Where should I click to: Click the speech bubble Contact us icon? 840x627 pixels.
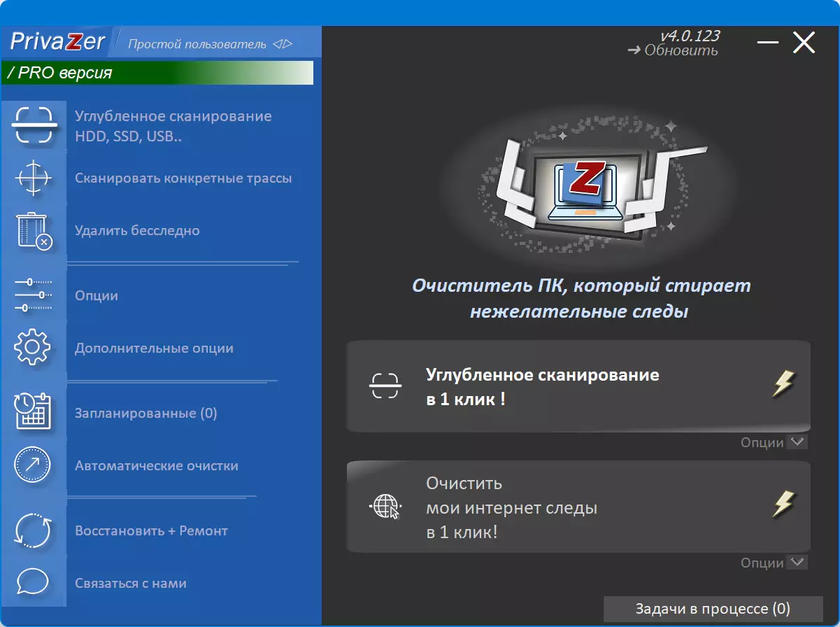point(32,582)
